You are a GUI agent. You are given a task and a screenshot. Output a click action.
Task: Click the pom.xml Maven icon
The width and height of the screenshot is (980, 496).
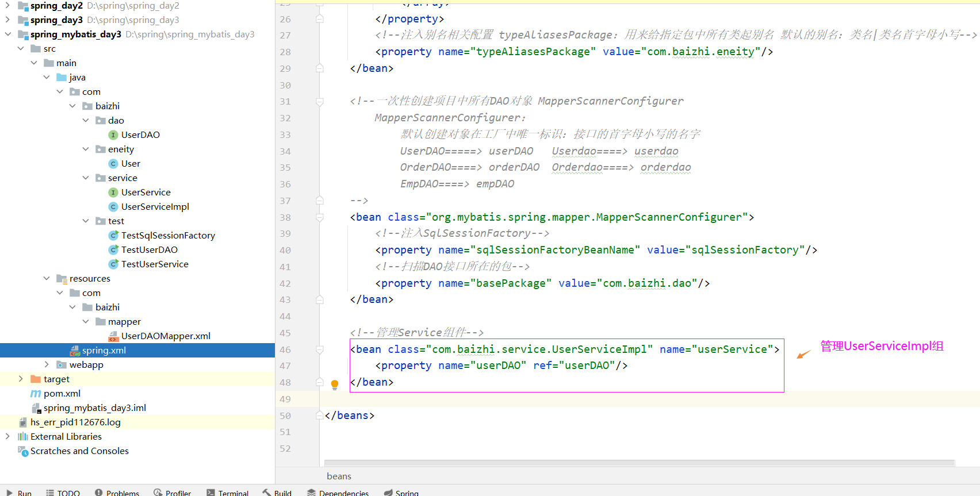coord(36,394)
